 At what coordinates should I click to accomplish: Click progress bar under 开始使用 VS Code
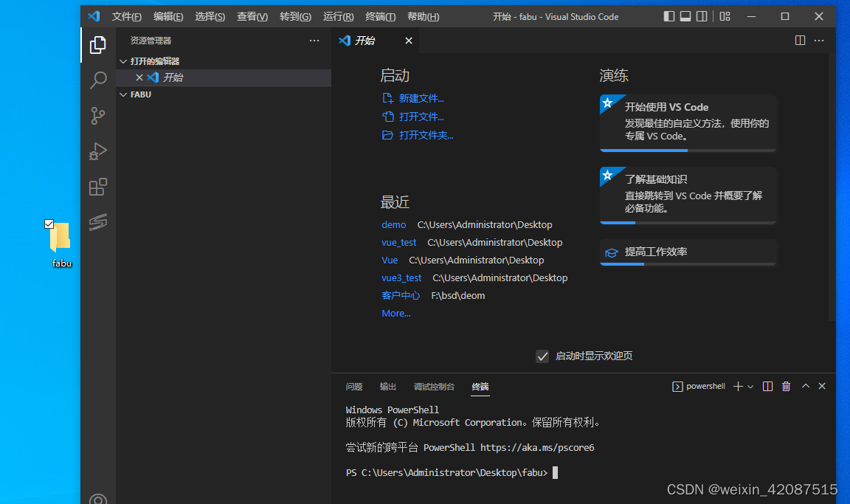click(x=688, y=150)
